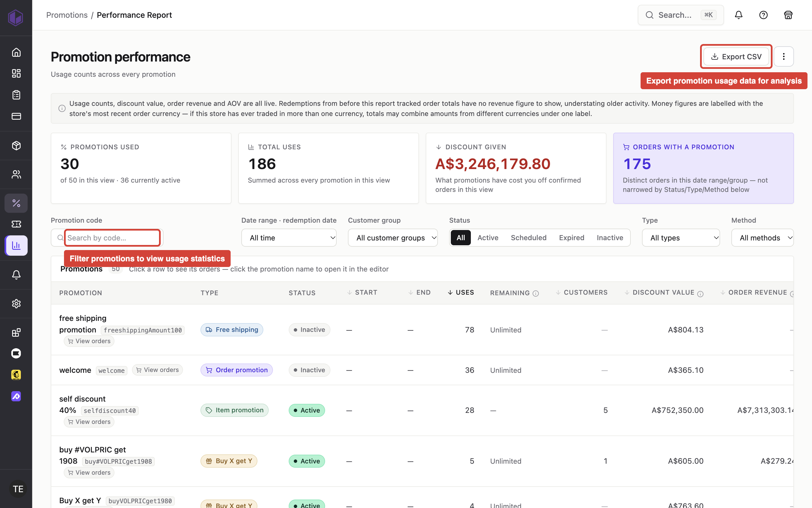812x508 pixels.
Task: Open the home icon in sidebar
Action: pos(16,52)
